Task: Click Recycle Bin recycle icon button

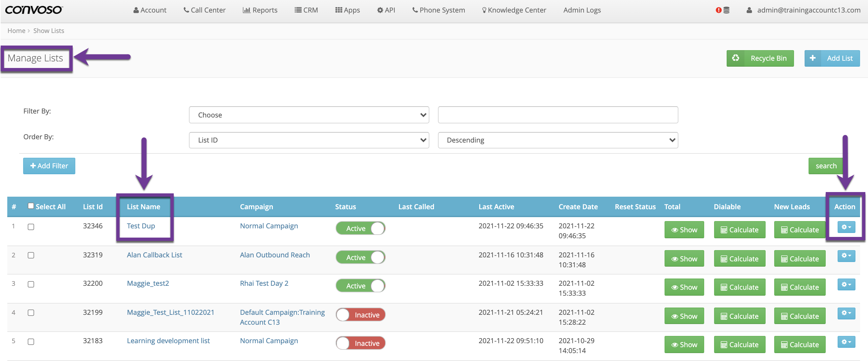Action: pos(735,58)
